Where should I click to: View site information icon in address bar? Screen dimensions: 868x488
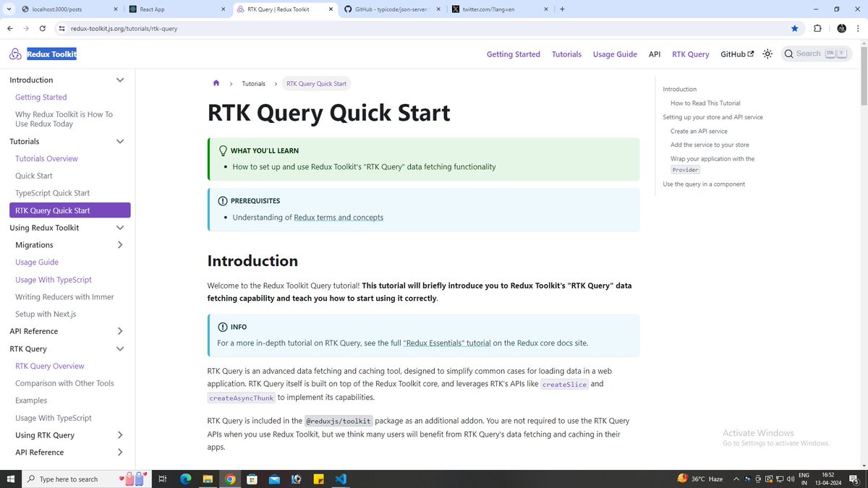[62, 28]
